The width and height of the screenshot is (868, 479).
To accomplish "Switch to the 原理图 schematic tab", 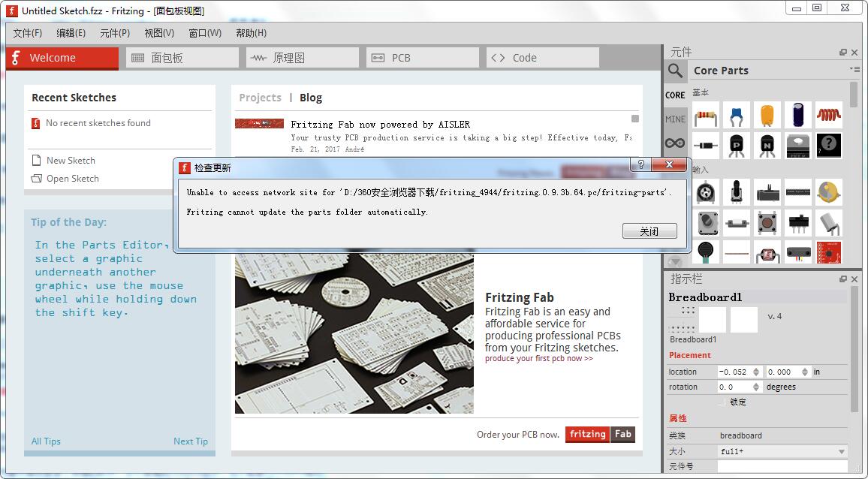I will [x=303, y=58].
